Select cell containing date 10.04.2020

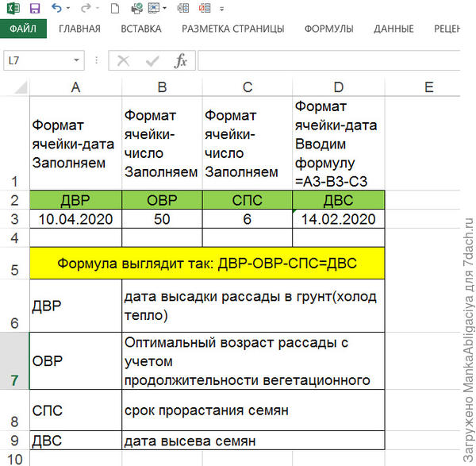pyautogui.click(x=75, y=218)
